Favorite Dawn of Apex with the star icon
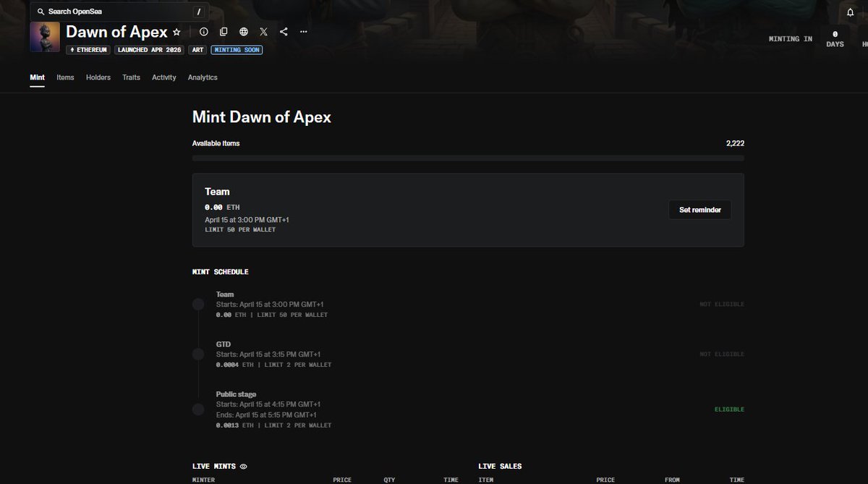The height and width of the screenshot is (484, 868). pos(176,32)
